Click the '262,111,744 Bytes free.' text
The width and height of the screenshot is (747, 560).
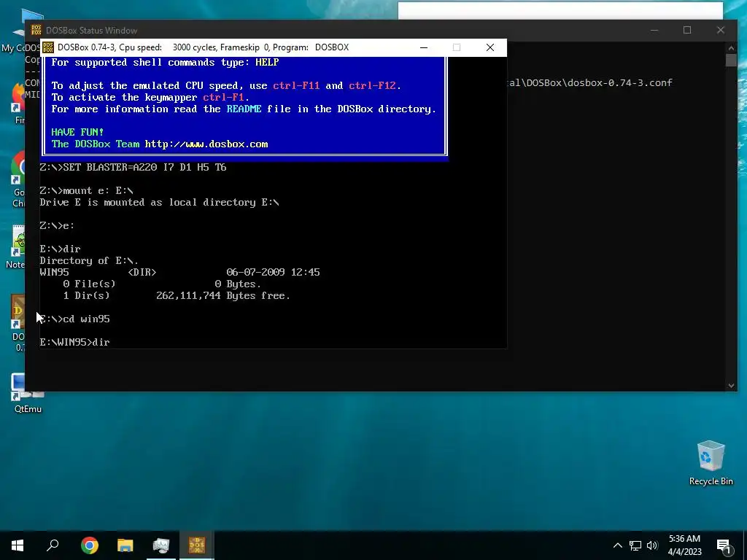223,295
